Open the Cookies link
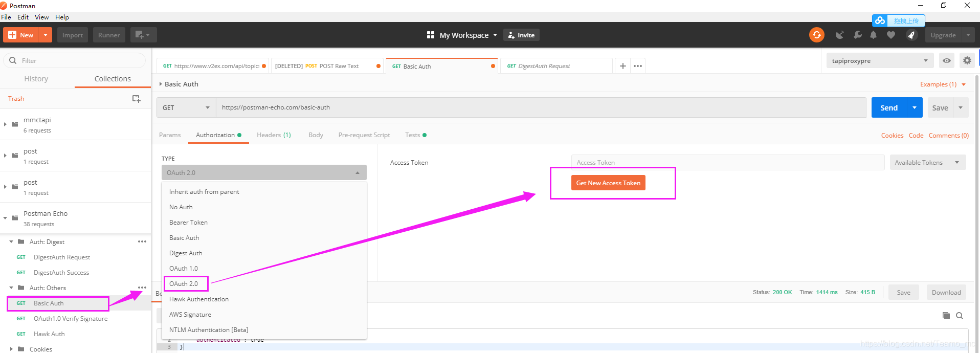The width and height of the screenshot is (980, 353). [x=892, y=136]
